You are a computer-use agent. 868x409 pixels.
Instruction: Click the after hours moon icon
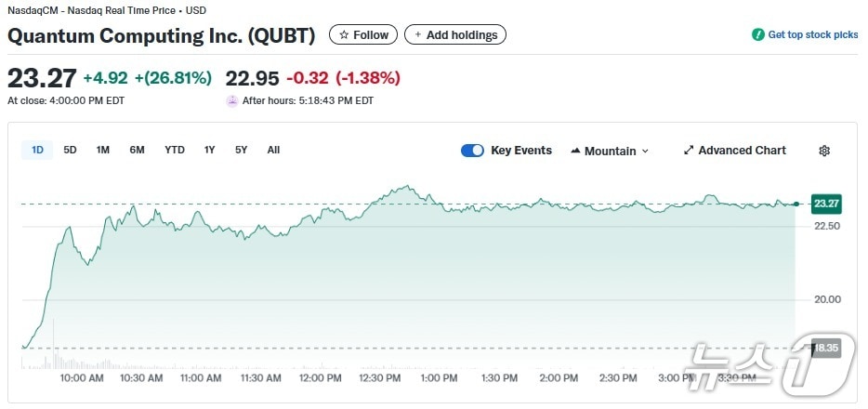[x=232, y=100]
